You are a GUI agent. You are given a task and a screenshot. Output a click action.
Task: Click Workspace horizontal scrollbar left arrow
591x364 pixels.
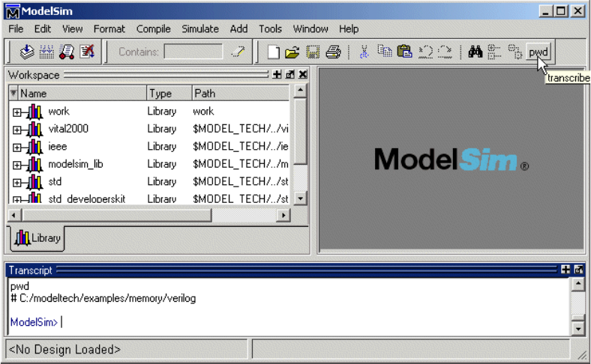click(x=14, y=215)
